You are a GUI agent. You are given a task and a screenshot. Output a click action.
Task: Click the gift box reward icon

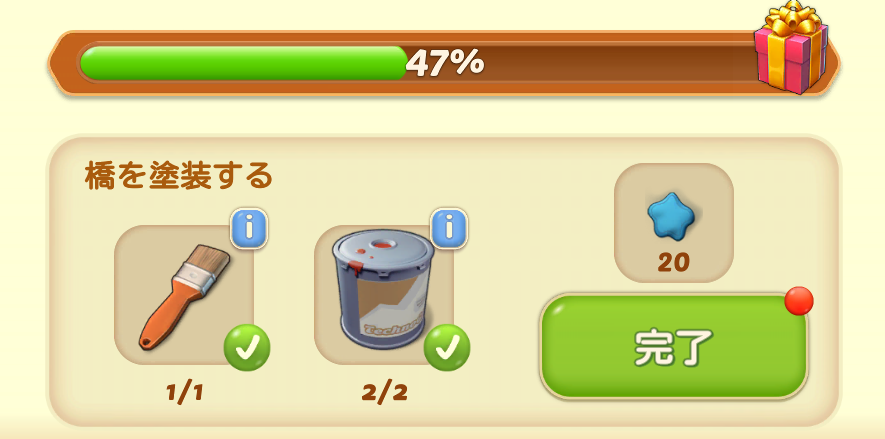[791, 47]
